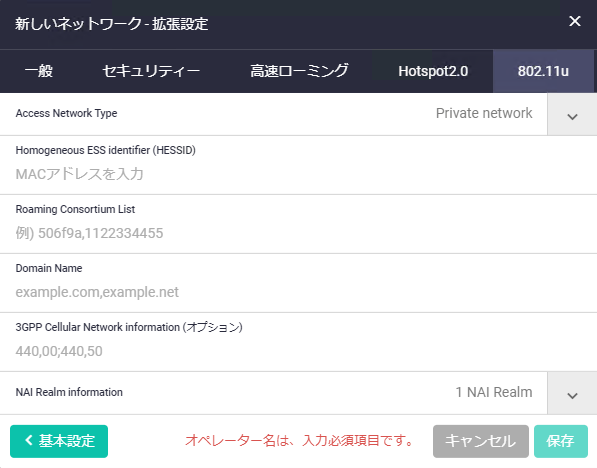Click the Domain Name input field
This screenshot has width=597, height=468.
point(298,292)
